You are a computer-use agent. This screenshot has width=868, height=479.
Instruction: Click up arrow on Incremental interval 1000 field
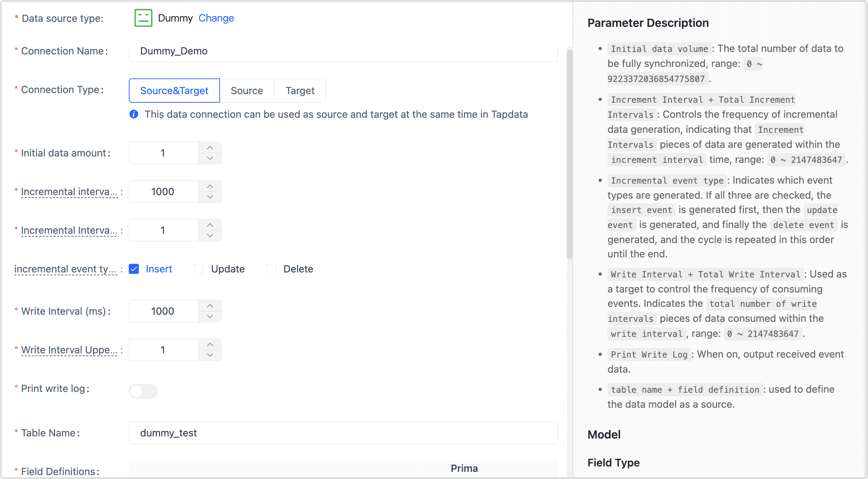click(210, 186)
